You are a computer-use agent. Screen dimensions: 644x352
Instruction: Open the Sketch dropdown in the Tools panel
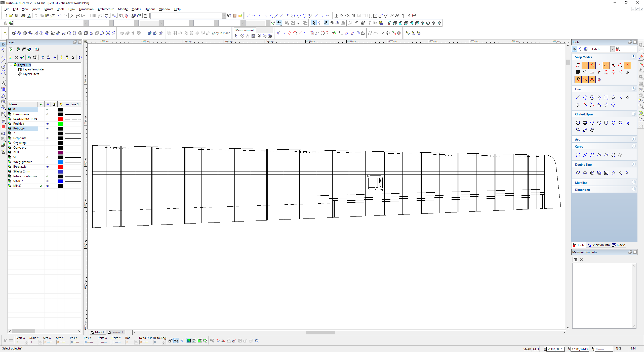pyautogui.click(x=613, y=49)
